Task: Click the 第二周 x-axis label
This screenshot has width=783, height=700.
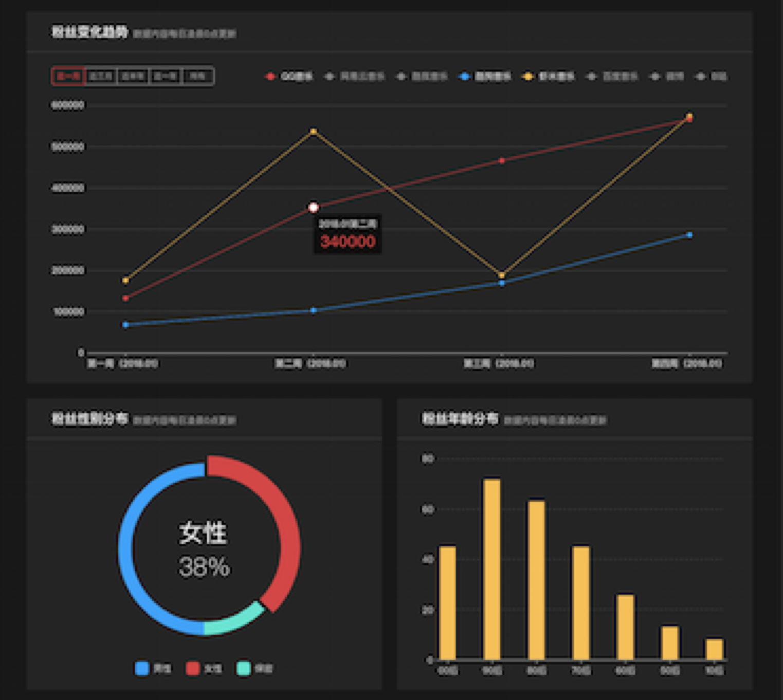Action: [x=310, y=364]
